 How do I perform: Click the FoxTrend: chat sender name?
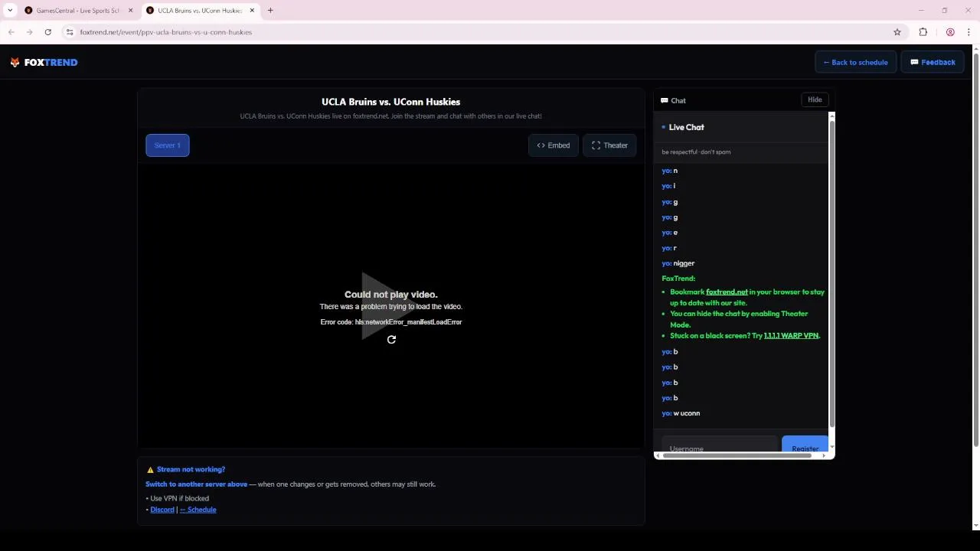(678, 279)
